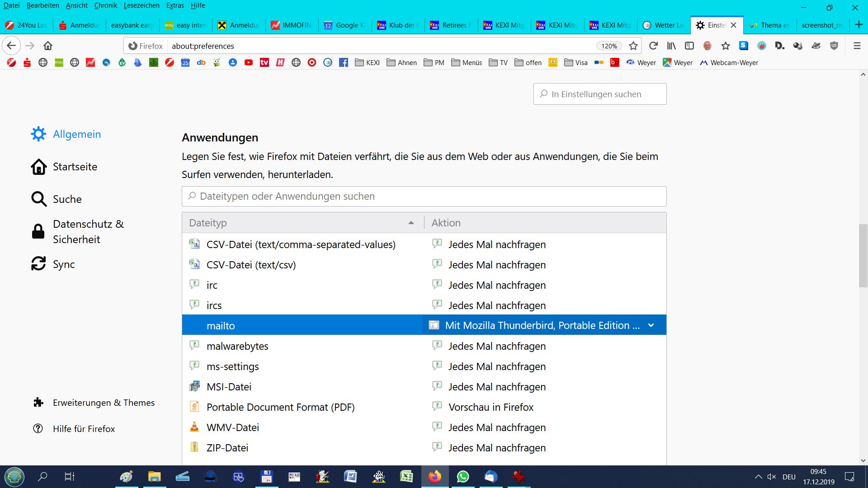Screen dimensions: 868x488
Task: Go to the home page icon
Action: pos(48,46)
